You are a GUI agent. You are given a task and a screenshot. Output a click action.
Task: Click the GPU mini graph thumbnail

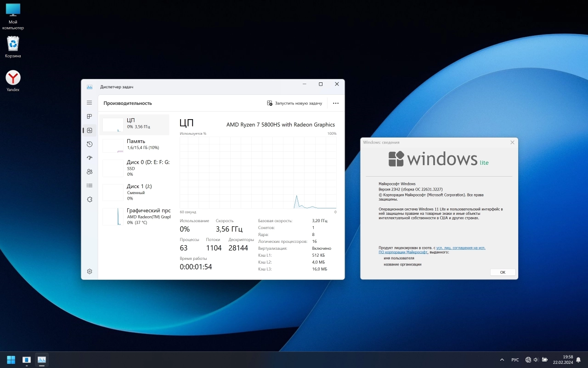[x=113, y=216]
